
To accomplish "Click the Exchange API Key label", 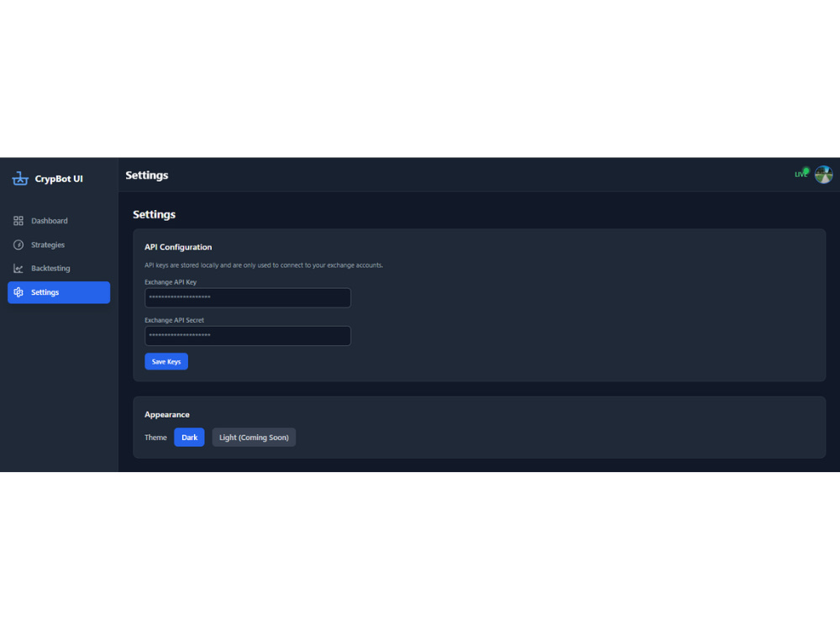I will (171, 281).
